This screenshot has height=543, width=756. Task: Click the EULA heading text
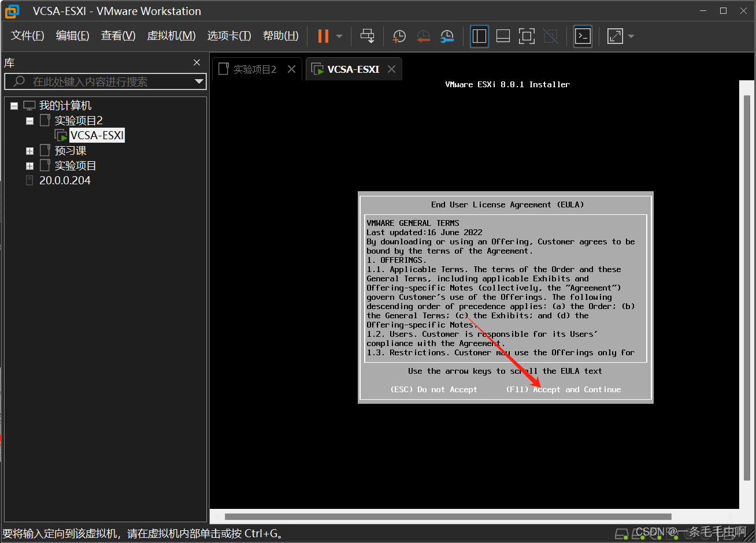[x=507, y=204]
